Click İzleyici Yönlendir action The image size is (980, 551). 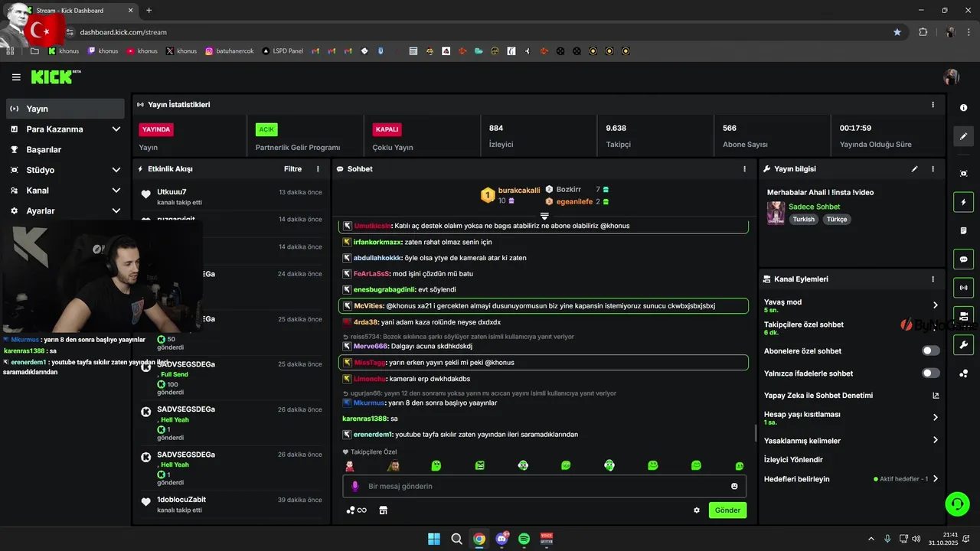coord(793,460)
